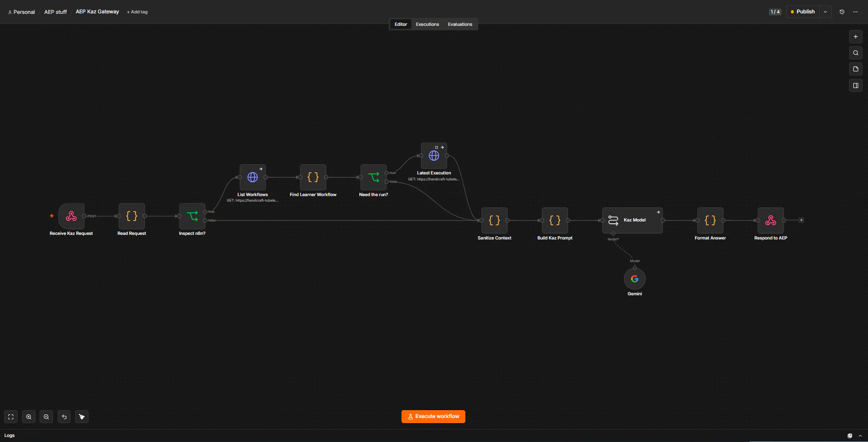This screenshot has height=442, width=868.
Task: Switch to the Evaluations tab
Action: click(460, 24)
